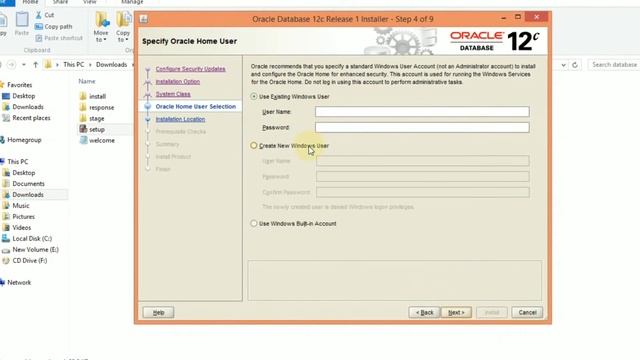Open Downloads under This PC
This screenshot has height=360, width=640.
tap(27, 195)
